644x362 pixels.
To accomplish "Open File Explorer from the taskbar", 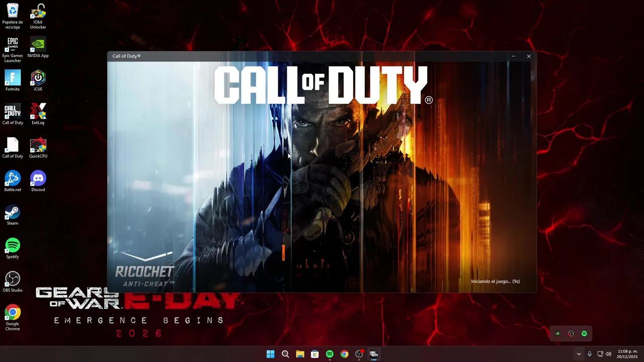I will [300, 354].
